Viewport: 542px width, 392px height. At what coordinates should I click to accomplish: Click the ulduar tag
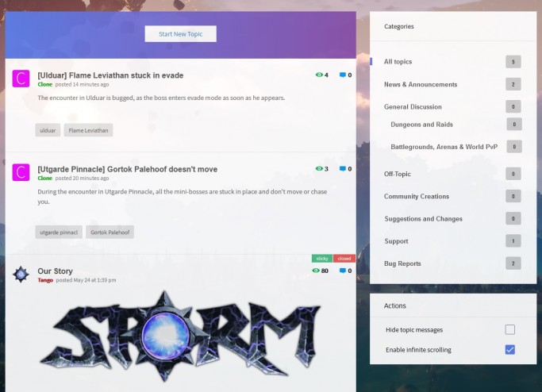pos(48,130)
